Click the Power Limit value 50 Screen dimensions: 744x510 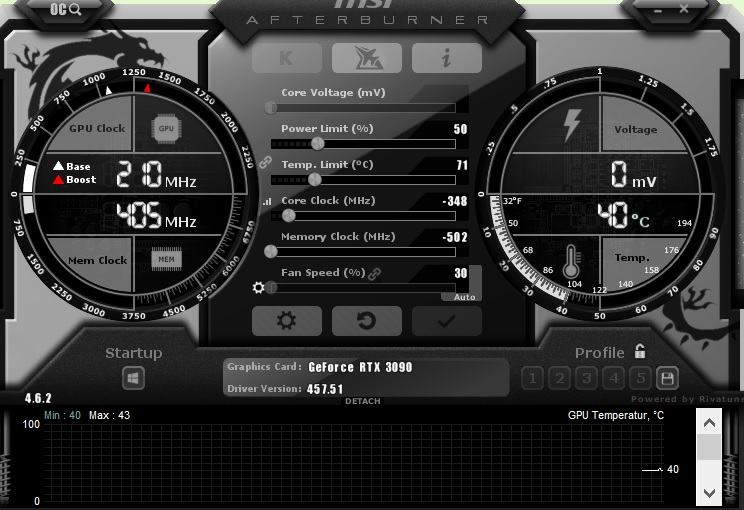[460, 129]
